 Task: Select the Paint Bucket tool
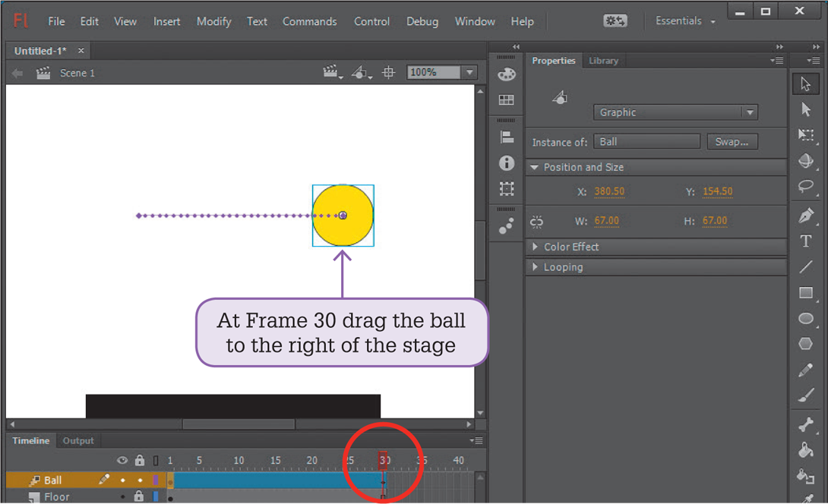click(x=805, y=450)
